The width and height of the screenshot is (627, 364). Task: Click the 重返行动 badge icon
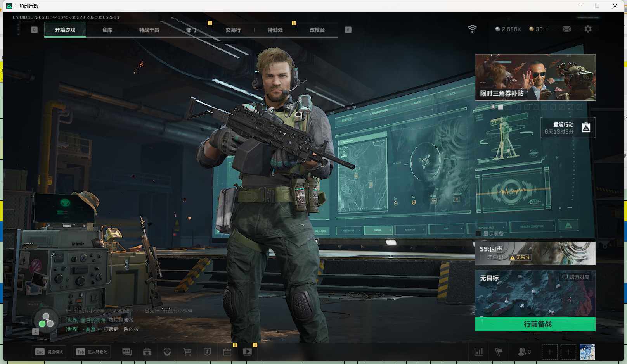click(586, 128)
